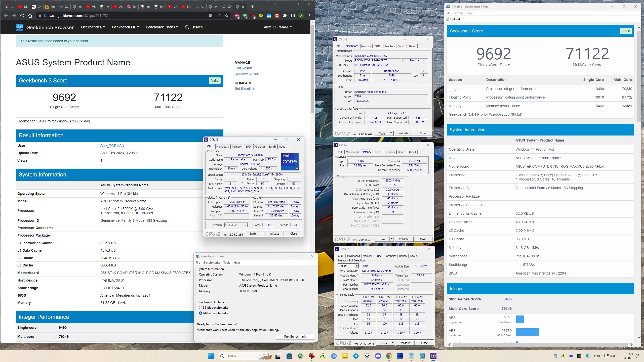The width and height of the screenshot is (644, 362).
Task: Go to the browser home page icon
Action: (x=30, y=16)
